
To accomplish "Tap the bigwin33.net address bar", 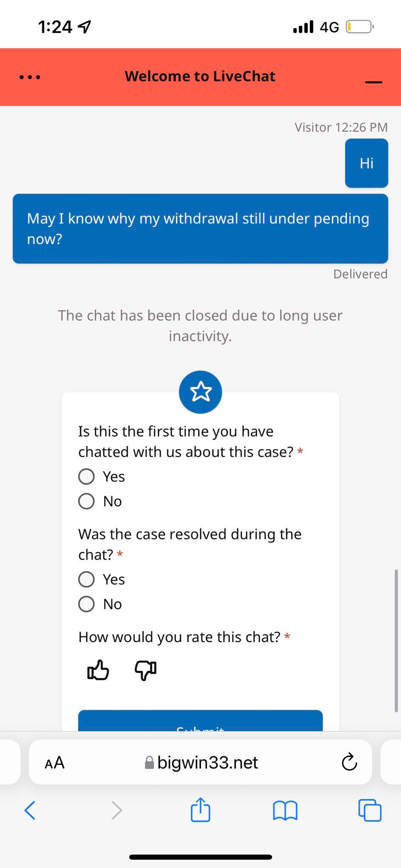I will (207, 762).
